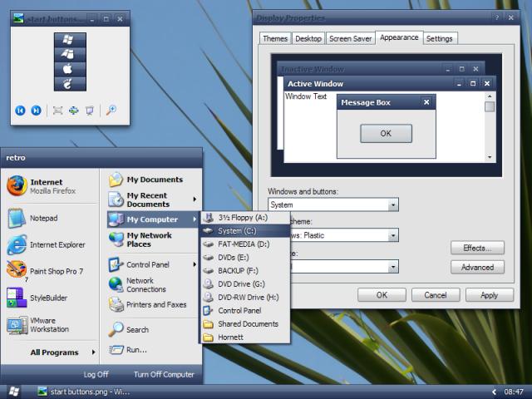532x399 pixels.
Task: Open Mozilla Firefox from Start menu
Action: point(50,186)
